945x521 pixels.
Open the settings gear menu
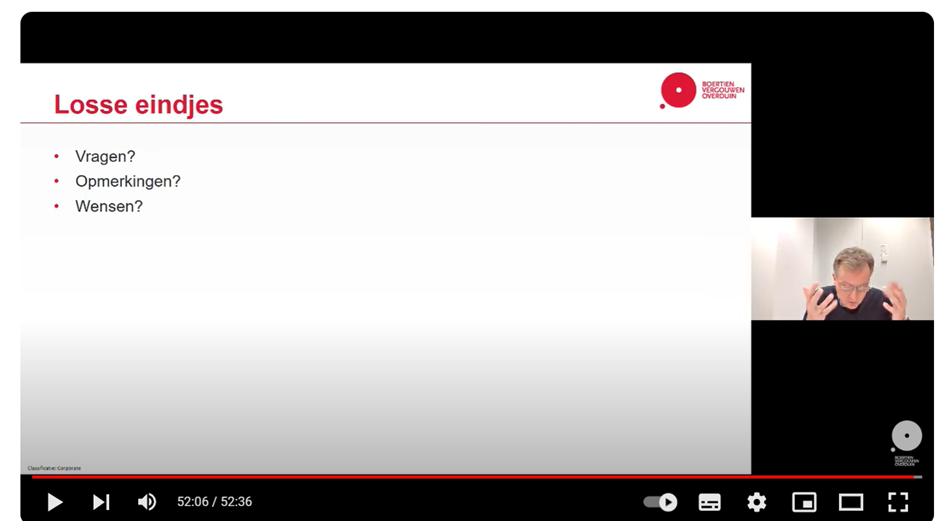pyautogui.click(x=757, y=502)
